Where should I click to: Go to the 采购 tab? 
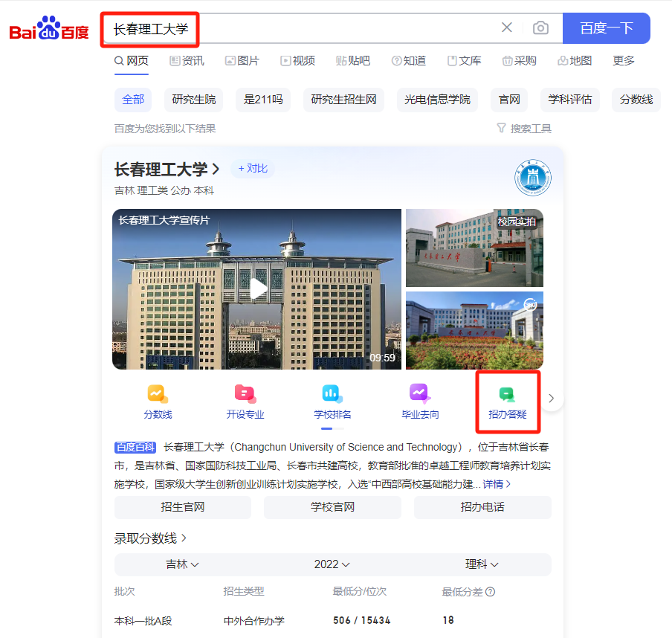[520, 61]
